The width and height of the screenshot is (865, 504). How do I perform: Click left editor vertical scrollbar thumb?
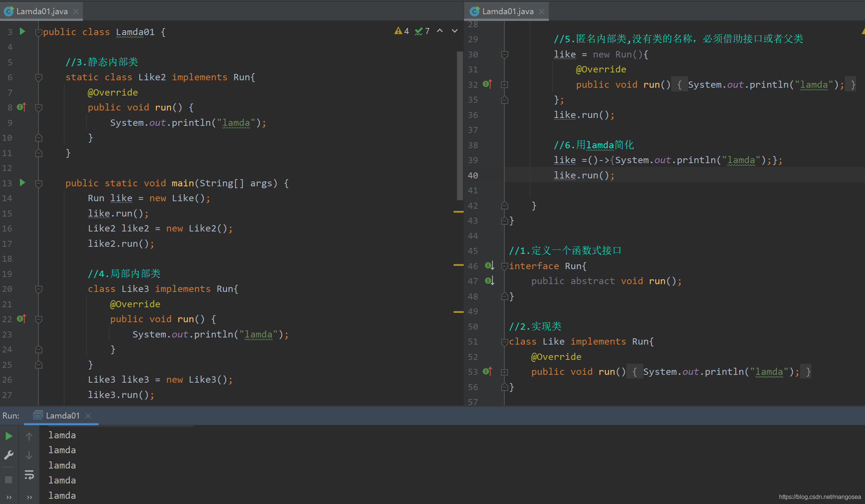(x=460, y=125)
